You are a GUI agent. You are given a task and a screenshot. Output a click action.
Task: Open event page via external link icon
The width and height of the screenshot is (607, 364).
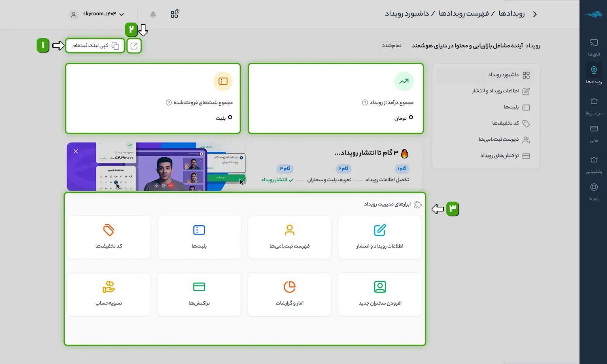[x=134, y=46]
